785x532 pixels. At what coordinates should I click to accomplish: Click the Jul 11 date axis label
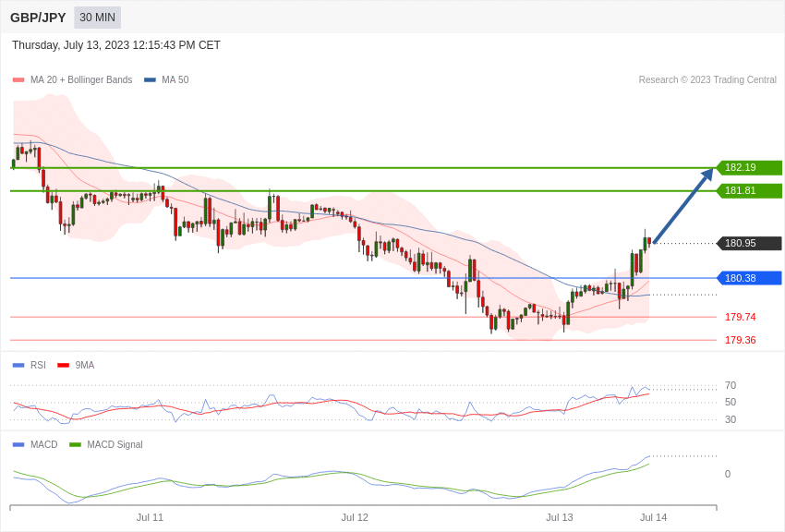click(x=150, y=517)
